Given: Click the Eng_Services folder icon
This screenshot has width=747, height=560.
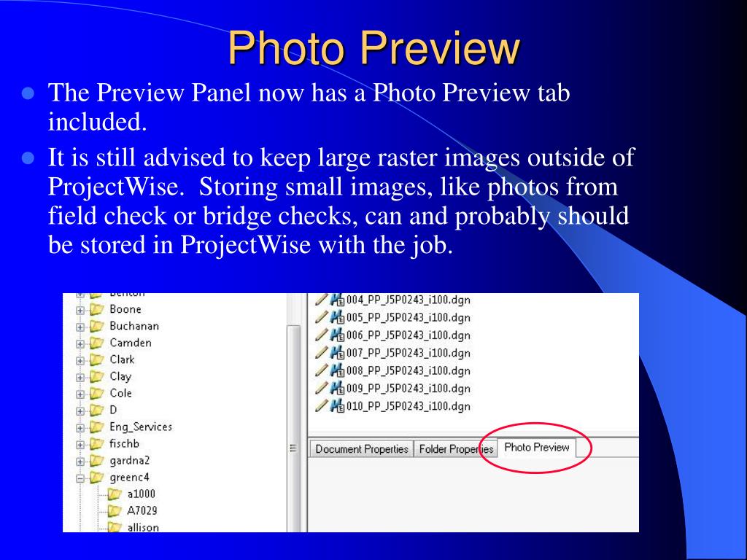Looking at the screenshot, I should click(x=97, y=427).
